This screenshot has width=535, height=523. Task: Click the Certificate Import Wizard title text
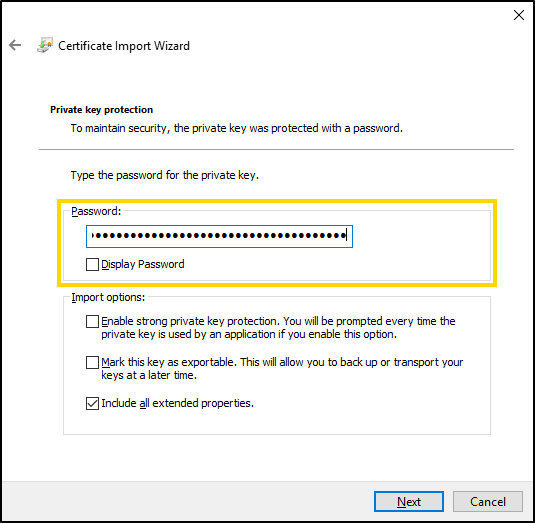point(124,46)
